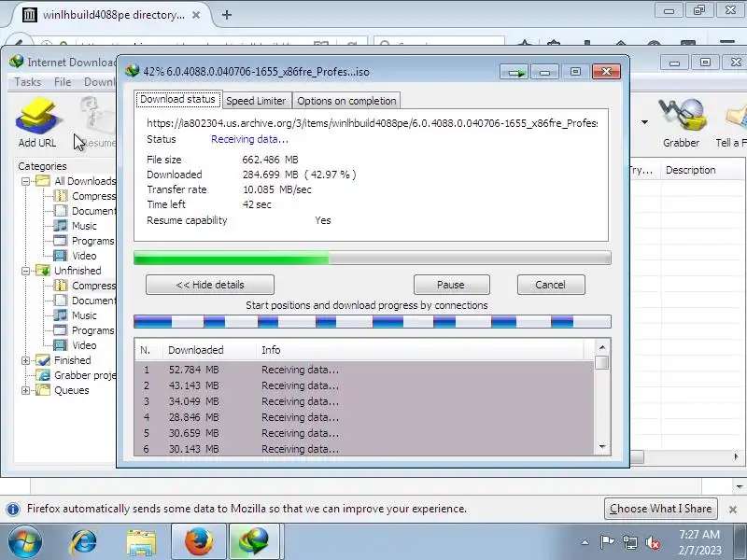Expand the Finished tree node

(26, 360)
